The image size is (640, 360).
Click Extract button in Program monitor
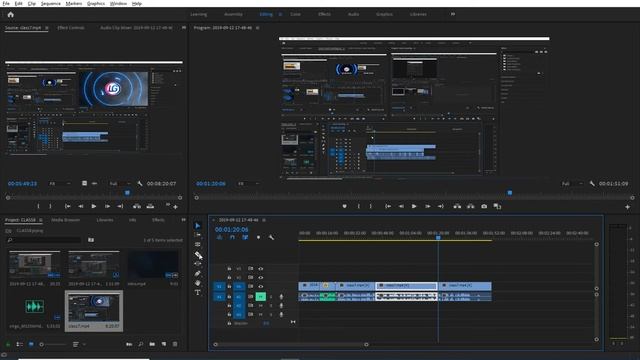[471, 207]
